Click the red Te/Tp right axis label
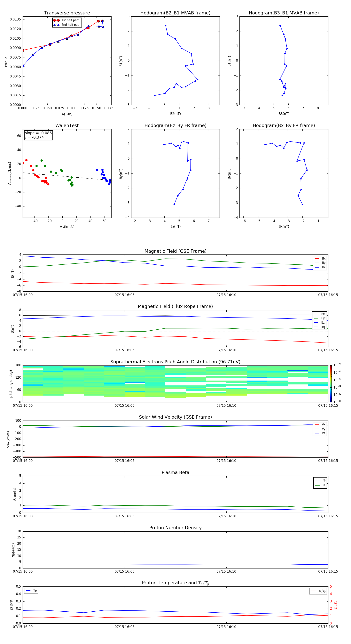The width and height of the screenshot is (351, 644). tap(336, 605)
